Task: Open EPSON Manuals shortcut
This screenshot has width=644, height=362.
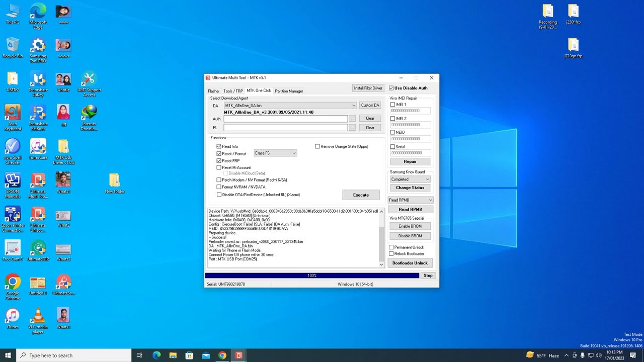Action: 13,185
